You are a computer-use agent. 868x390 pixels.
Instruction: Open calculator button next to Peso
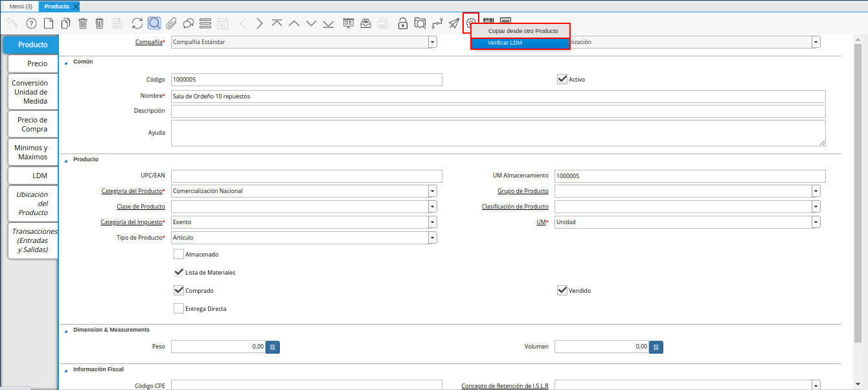coord(273,347)
